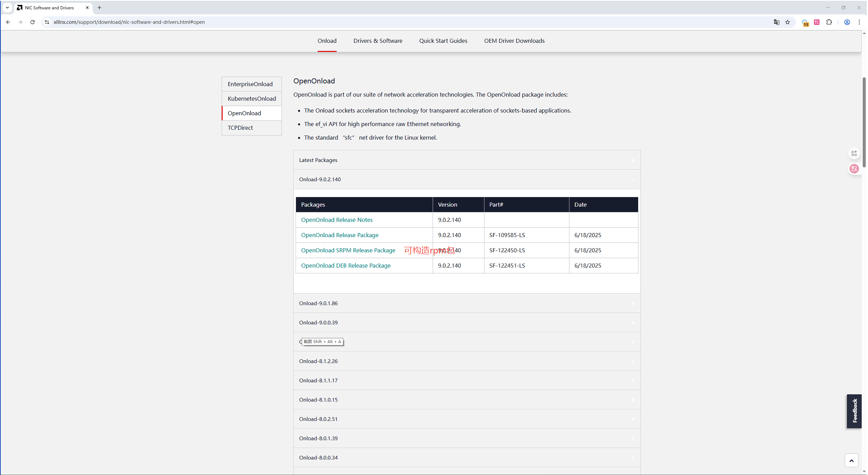
Task: Bookmark this page with the star icon
Action: (x=788, y=22)
